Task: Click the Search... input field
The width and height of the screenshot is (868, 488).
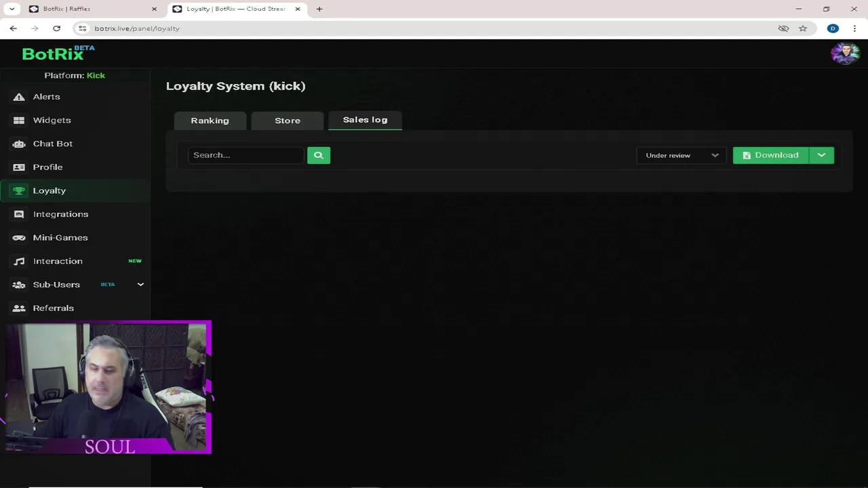Action: tap(246, 155)
